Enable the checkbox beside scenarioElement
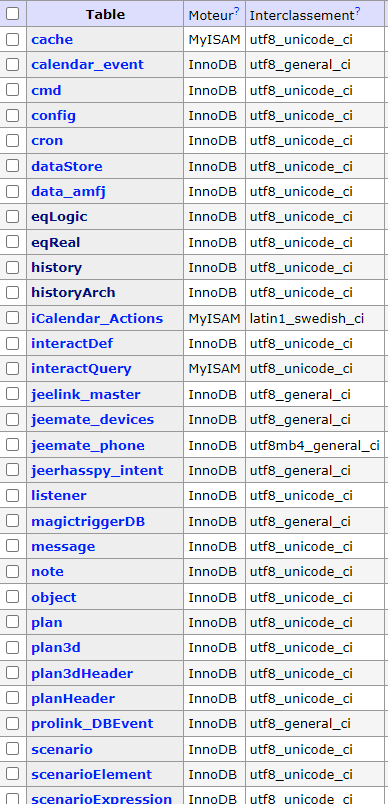388x804 pixels. (12, 774)
